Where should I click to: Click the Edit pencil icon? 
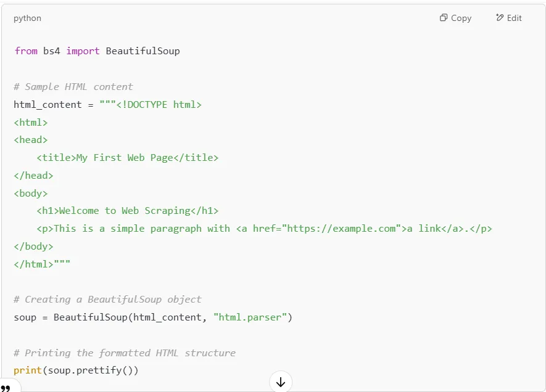tap(500, 18)
